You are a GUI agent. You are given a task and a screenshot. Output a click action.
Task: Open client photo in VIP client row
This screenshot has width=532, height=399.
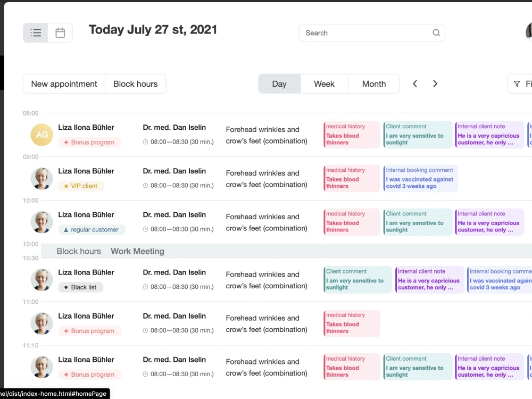tap(41, 178)
